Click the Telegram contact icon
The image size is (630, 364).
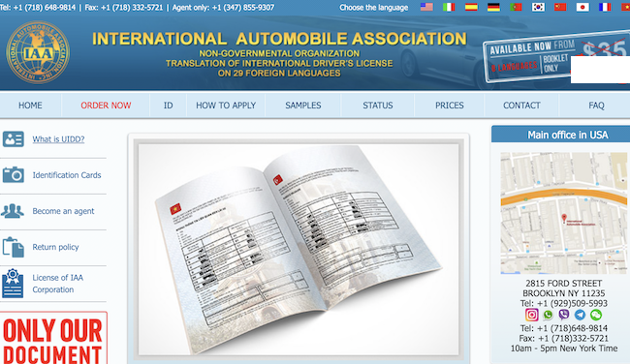tap(580, 315)
